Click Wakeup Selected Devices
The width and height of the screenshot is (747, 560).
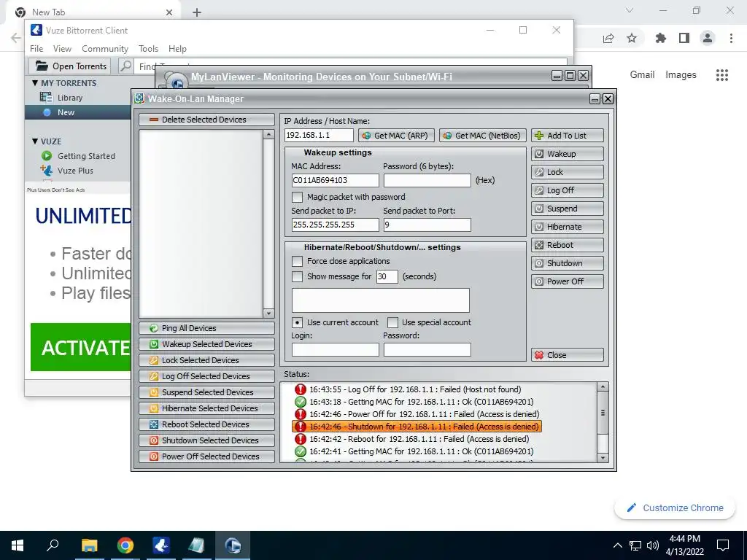tap(206, 344)
